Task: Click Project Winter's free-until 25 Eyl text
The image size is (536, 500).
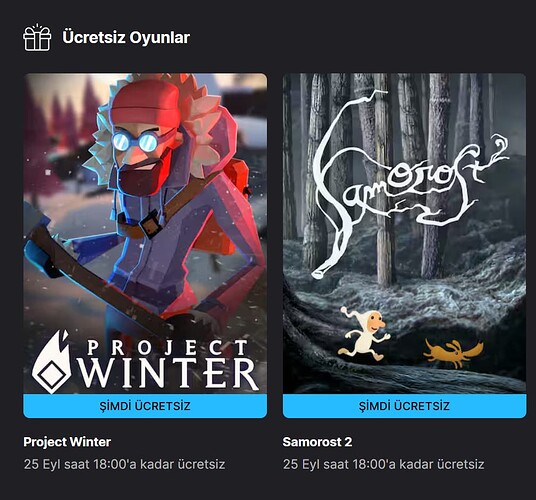Action: pos(124,464)
